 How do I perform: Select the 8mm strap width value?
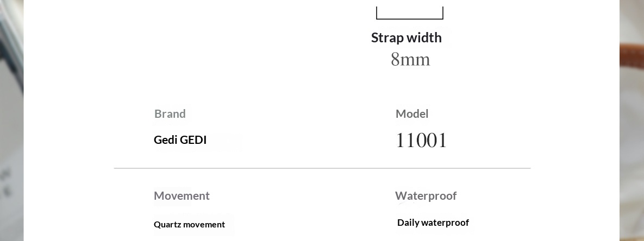(x=410, y=59)
